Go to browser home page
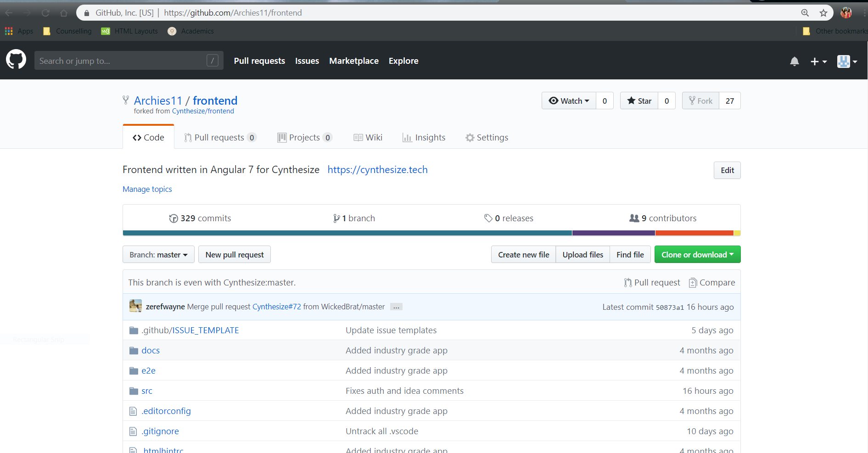The width and height of the screenshot is (868, 453). point(64,13)
